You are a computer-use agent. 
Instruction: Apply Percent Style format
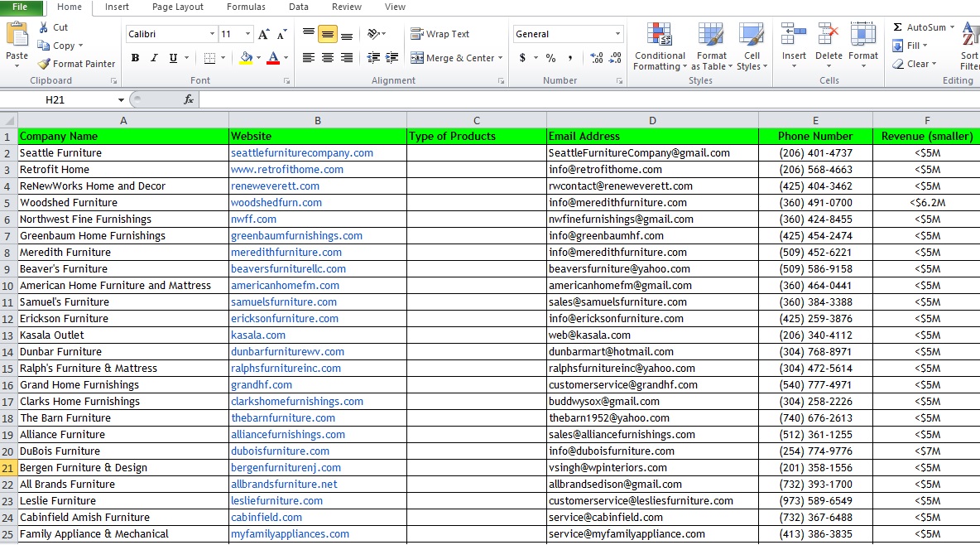[550, 58]
